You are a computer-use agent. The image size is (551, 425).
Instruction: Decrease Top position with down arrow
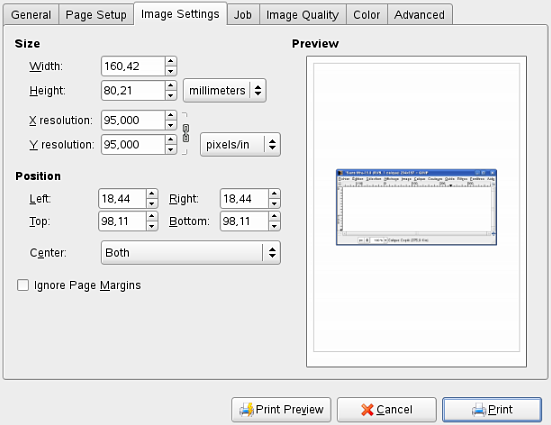tap(152, 226)
